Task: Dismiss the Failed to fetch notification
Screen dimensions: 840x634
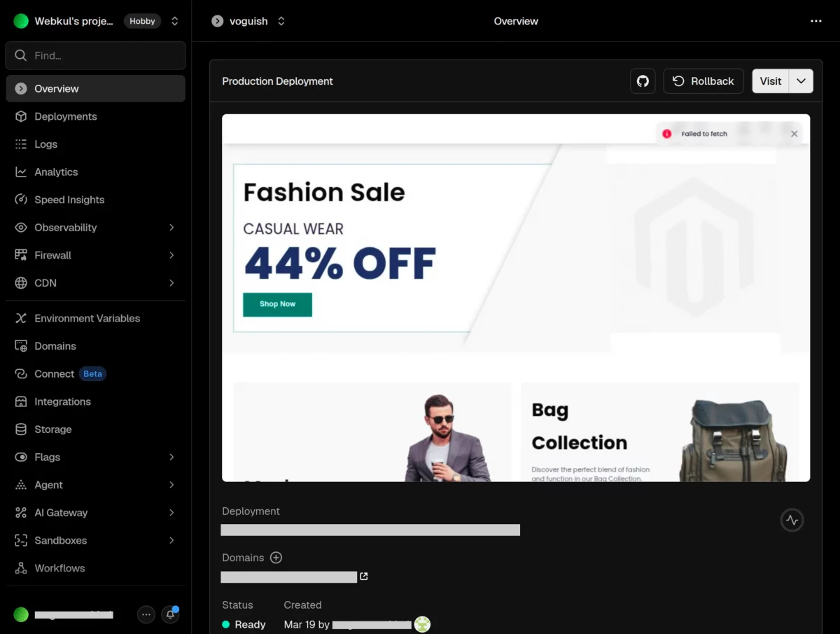Action: click(794, 134)
